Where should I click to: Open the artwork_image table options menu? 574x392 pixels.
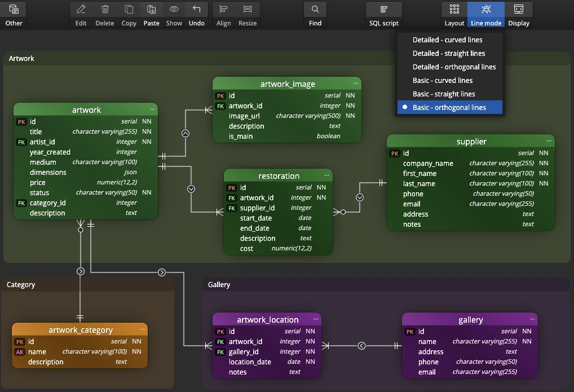[x=355, y=83]
